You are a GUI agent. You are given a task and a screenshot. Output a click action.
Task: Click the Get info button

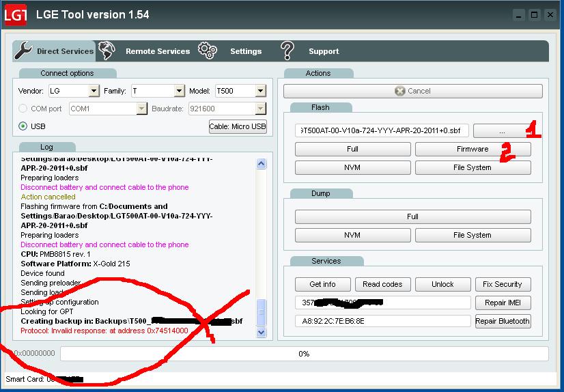tap(323, 285)
